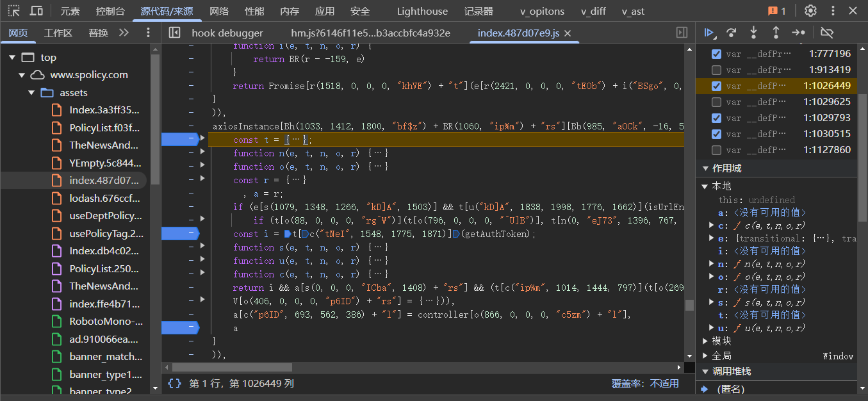This screenshot has width=868, height=401.
Task: Expand the 模块 scope entry
Action: [706, 341]
